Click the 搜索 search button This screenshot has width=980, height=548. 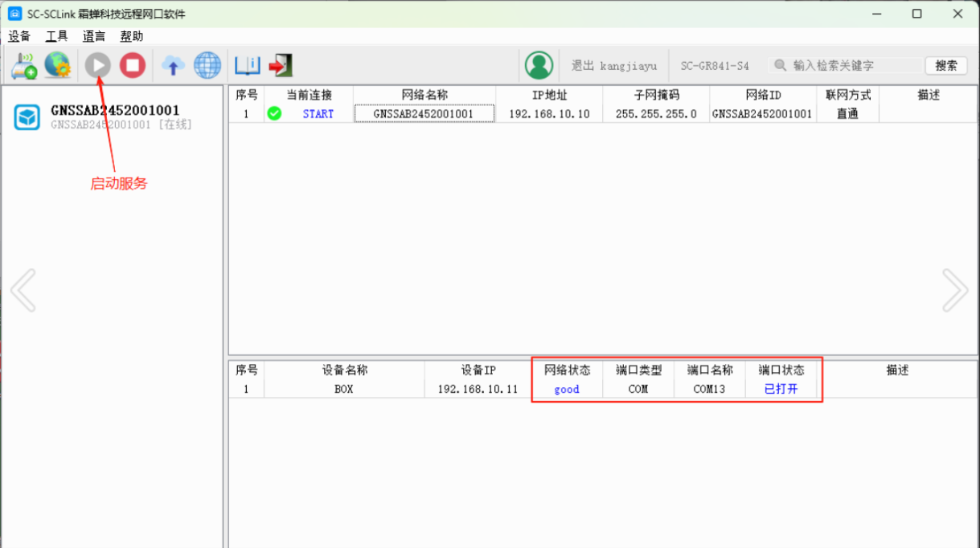pos(946,66)
